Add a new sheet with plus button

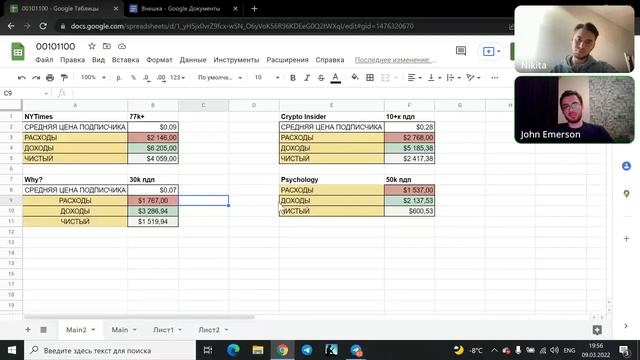click(x=28, y=330)
